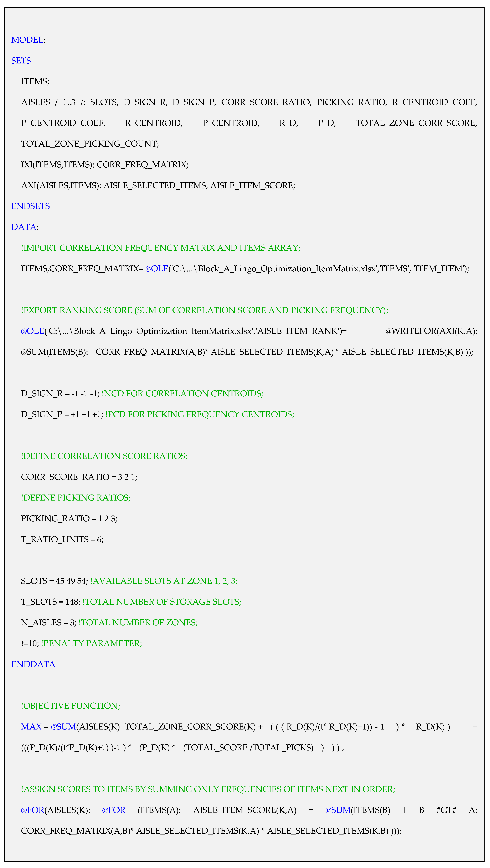Click the R_CENTROID_COEF, attribute
Image resolution: width=490 pixels, height=868 pixels.
pos(435,102)
